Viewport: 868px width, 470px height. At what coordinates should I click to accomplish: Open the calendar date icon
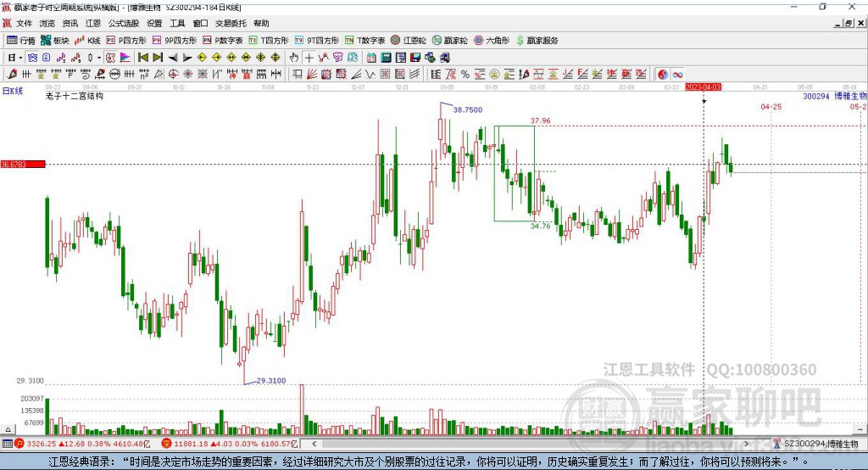(371, 58)
